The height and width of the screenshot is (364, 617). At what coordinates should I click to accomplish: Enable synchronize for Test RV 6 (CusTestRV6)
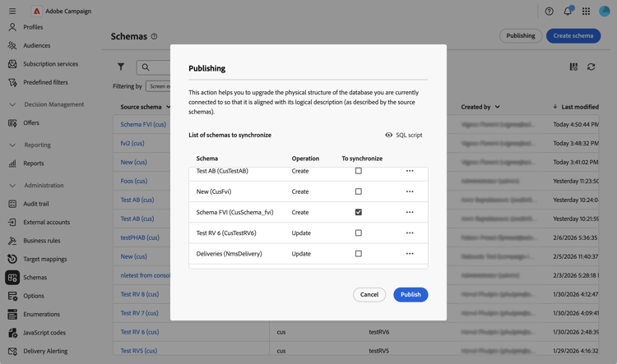pyautogui.click(x=358, y=233)
